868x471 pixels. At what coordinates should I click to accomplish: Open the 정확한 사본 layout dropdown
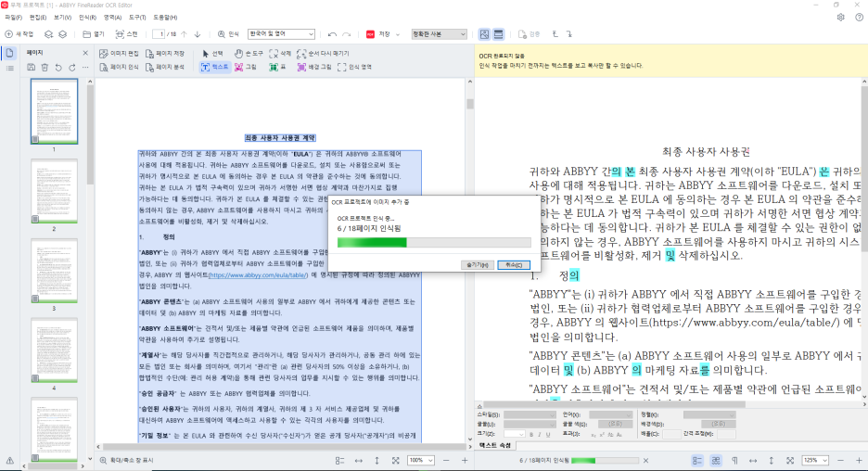[x=439, y=34]
